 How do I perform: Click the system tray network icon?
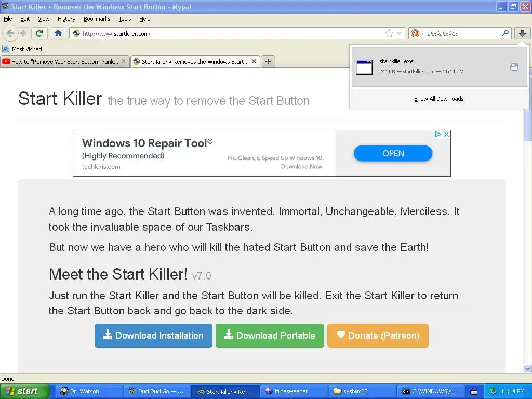click(494, 391)
